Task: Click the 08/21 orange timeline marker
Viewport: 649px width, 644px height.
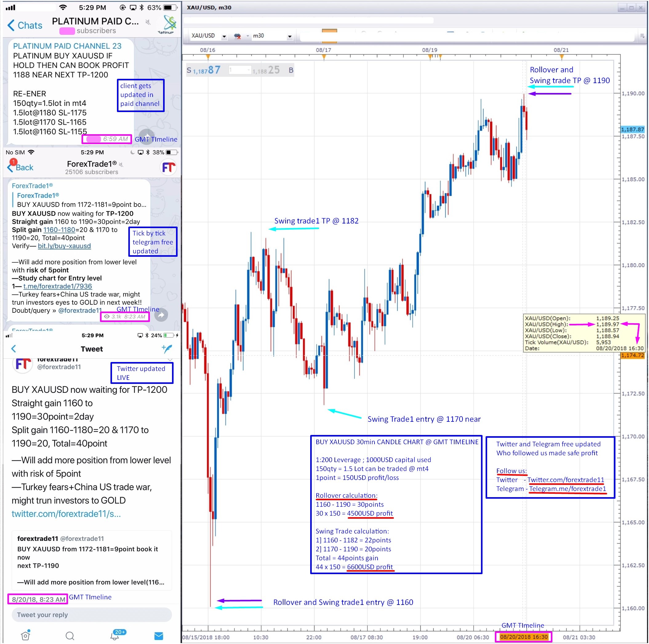Action: [x=562, y=57]
